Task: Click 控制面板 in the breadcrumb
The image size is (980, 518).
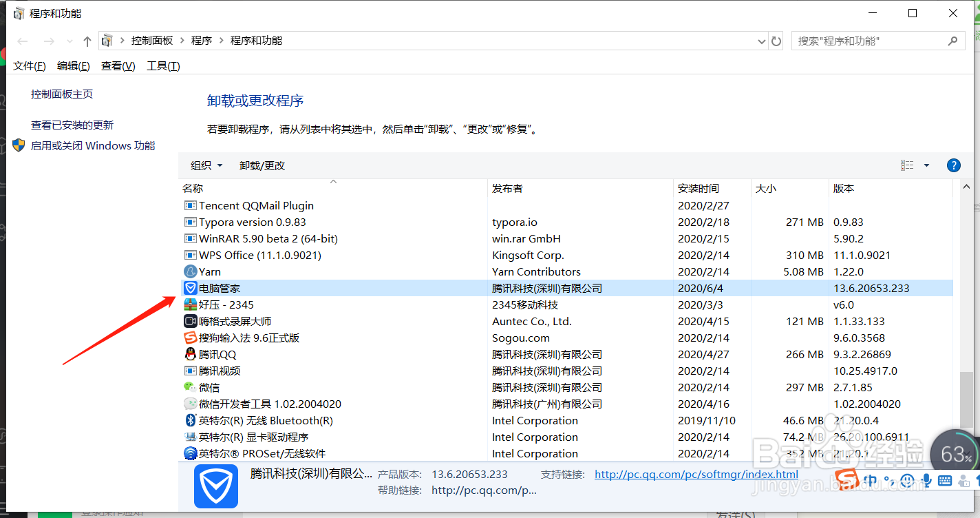Action: click(152, 41)
